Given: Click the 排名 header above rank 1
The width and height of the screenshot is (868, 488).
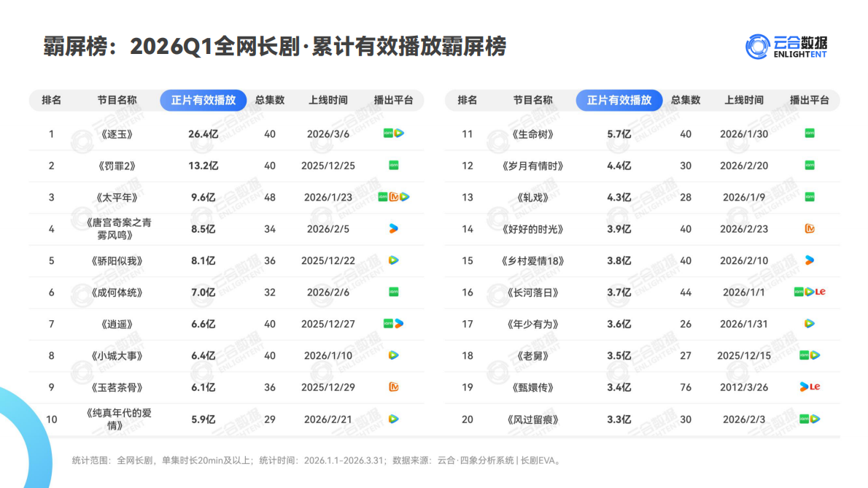Looking at the screenshot, I should [x=52, y=100].
